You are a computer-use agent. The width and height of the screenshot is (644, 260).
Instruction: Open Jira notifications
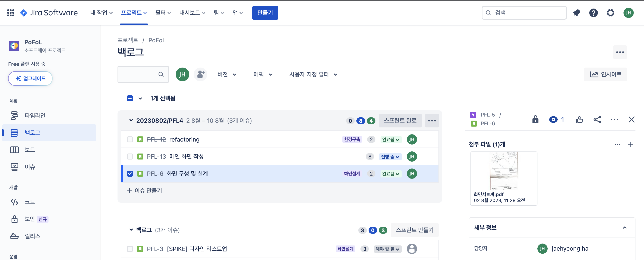pyautogui.click(x=576, y=13)
